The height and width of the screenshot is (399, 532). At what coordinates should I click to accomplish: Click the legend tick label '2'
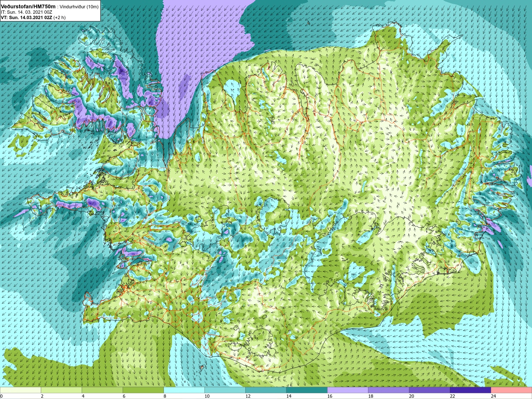(x=42, y=396)
